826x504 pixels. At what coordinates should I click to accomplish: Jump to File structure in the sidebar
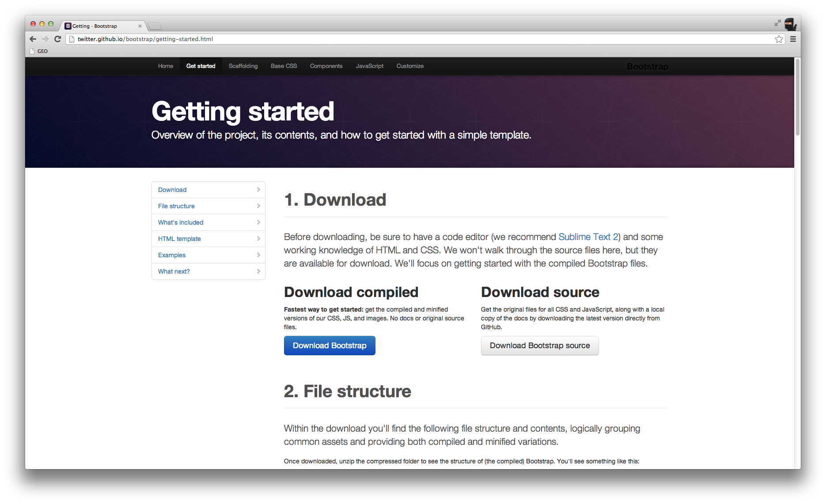(208, 206)
